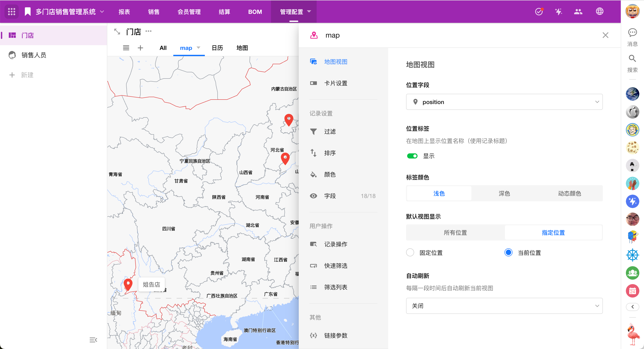
Task: Choose the 深色 label color option
Action: [504, 193]
